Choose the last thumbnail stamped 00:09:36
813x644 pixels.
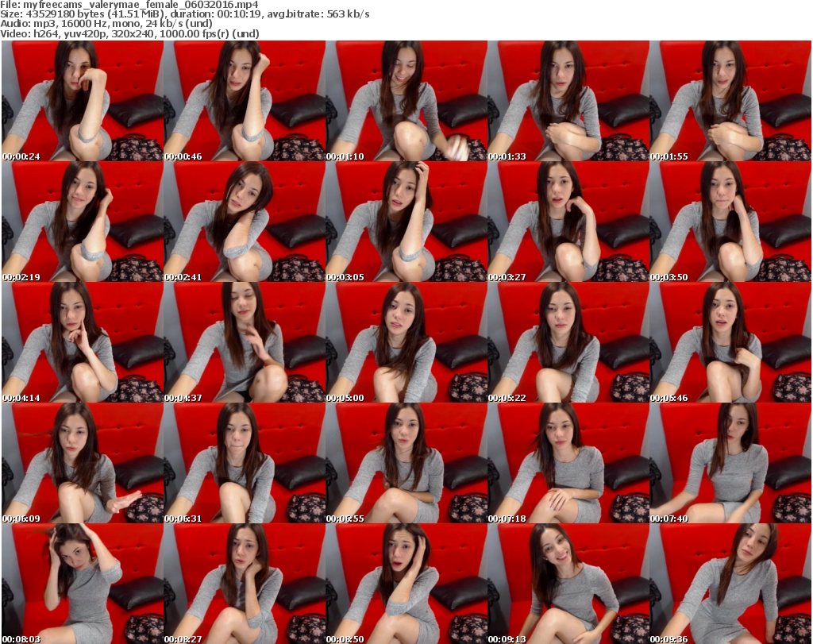(730, 584)
